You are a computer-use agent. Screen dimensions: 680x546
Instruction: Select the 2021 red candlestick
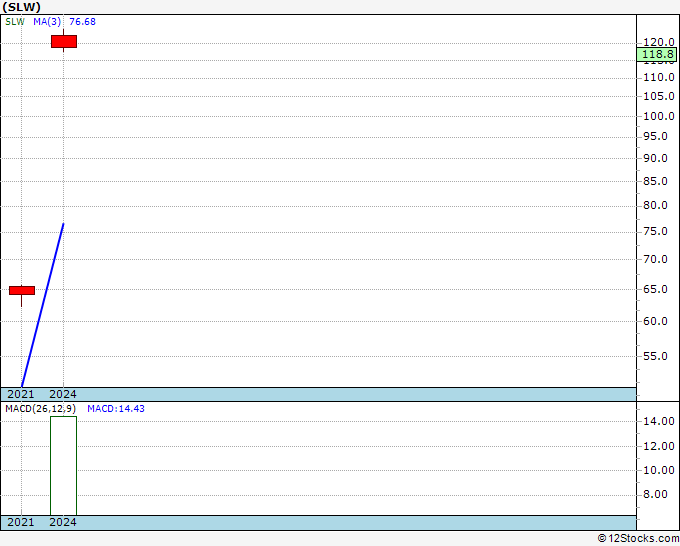coord(22,291)
